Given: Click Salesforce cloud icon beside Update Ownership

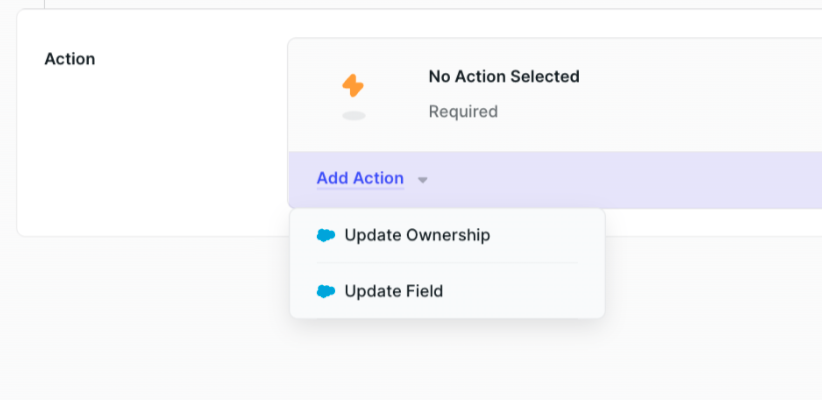Looking at the screenshot, I should tap(326, 236).
